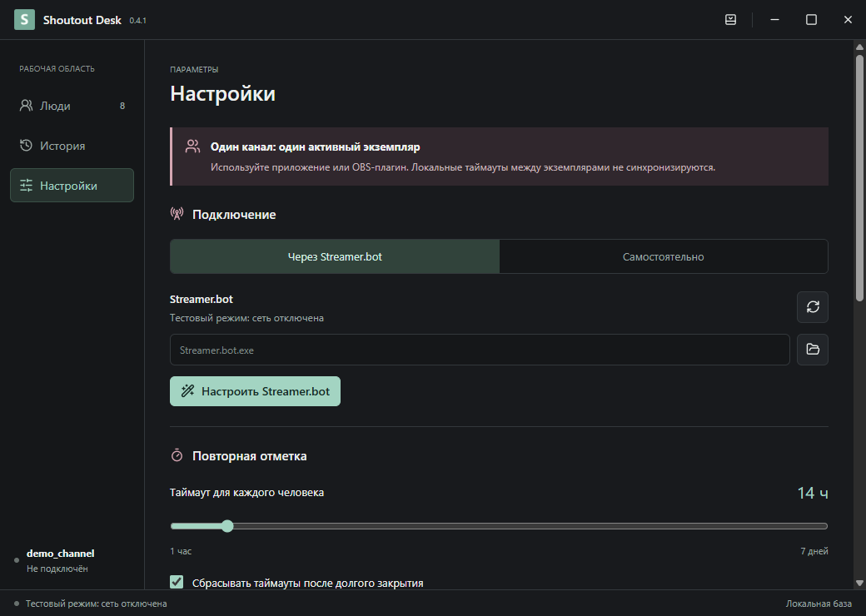Click the Не подключён connection status

57,569
